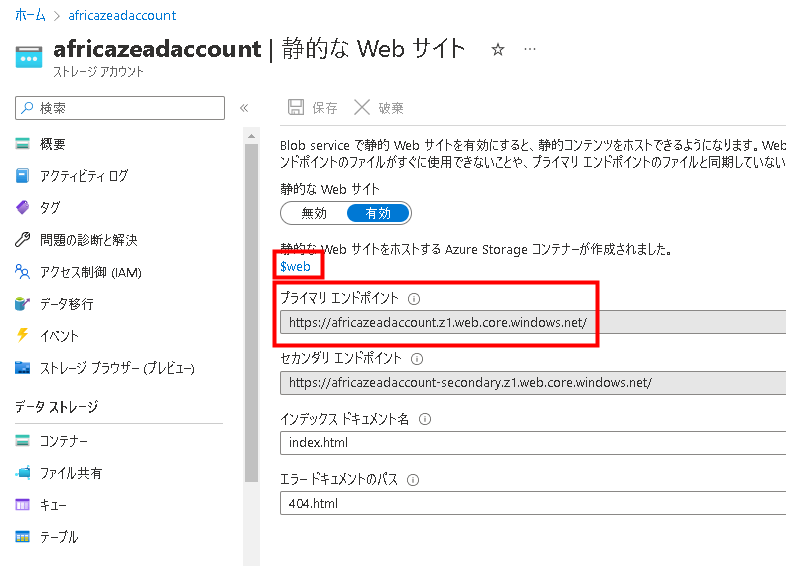Click the 保存 button label
The image size is (786, 566).
click(x=325, y=108)
